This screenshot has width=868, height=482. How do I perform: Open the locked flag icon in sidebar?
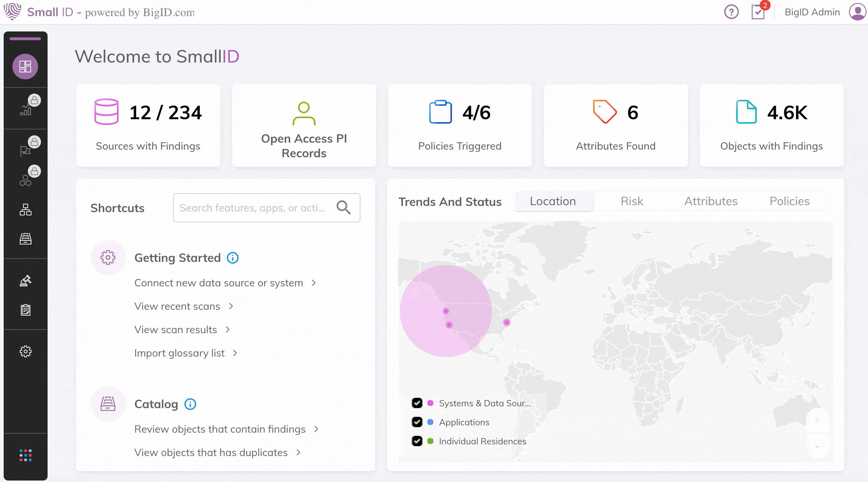click(25, 151)
